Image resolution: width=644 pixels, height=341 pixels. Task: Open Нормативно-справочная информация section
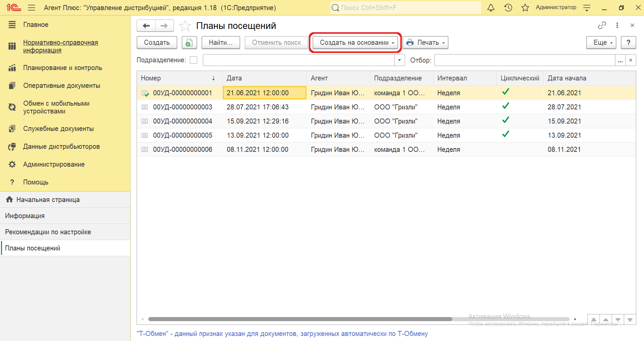point(61,46)
